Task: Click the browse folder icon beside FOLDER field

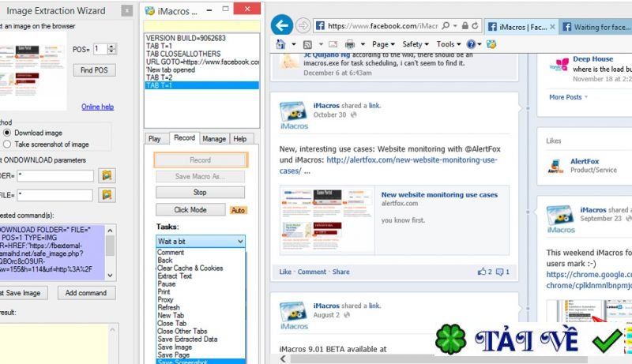Action: [107, 175]
